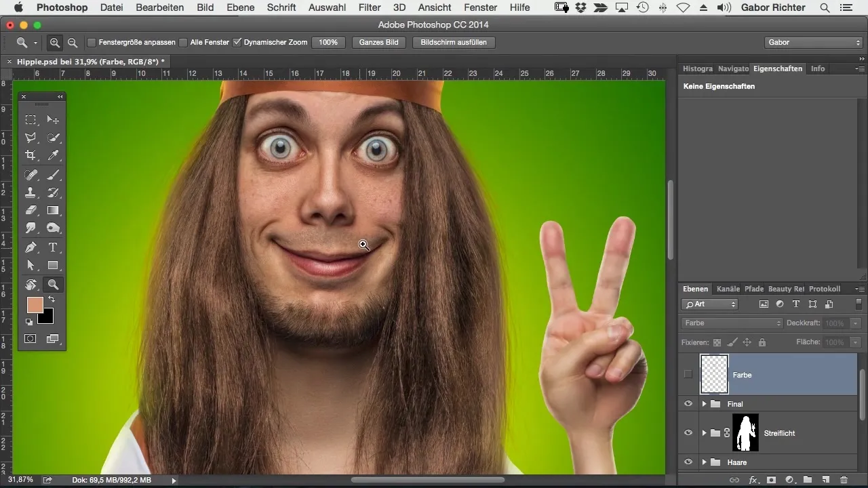This screenshot has width=868, height=488.
Task: Toggle Quick Mask mode
Action: point(31,338)
